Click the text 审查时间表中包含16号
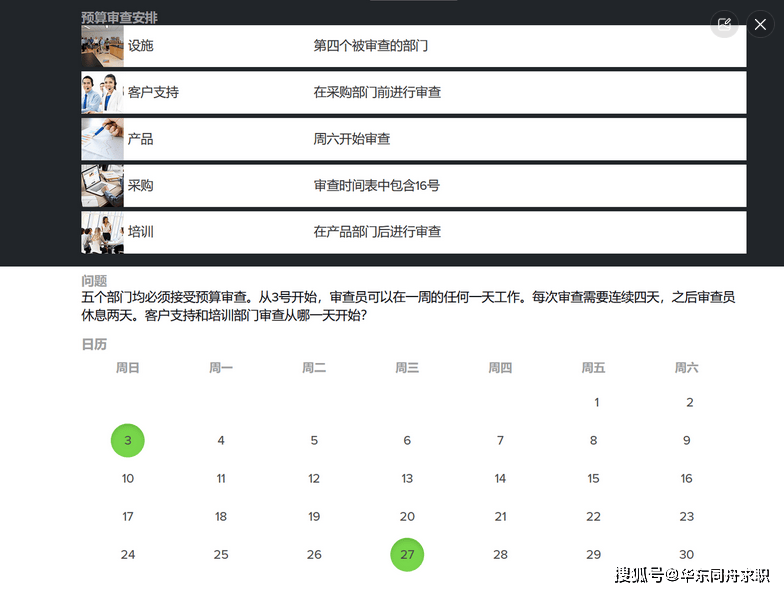 (376, 186)
